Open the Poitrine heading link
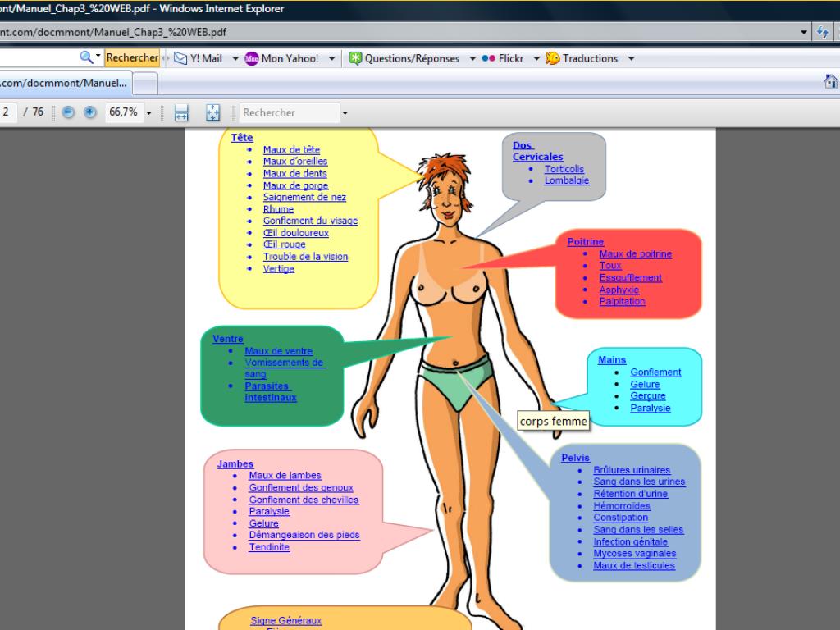Image resolution: width=840 pixels, height=630 pixels. (x=586, y=242)
